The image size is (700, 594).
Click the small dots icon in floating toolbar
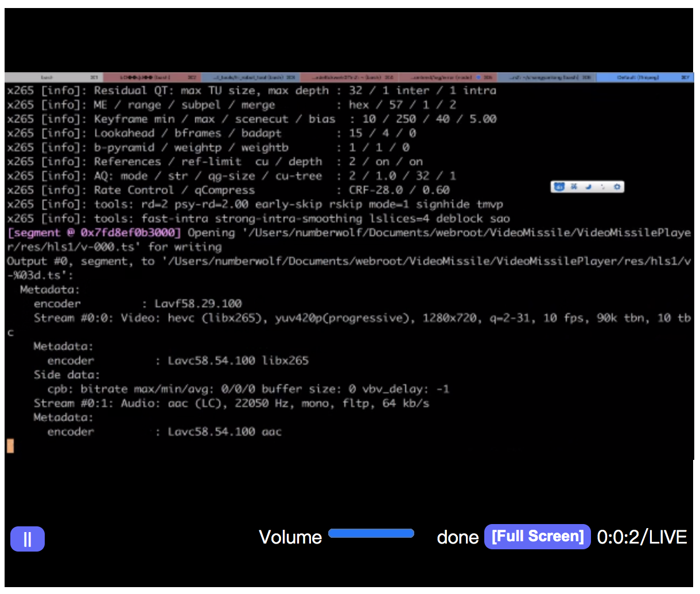click(x=602, y=187)
